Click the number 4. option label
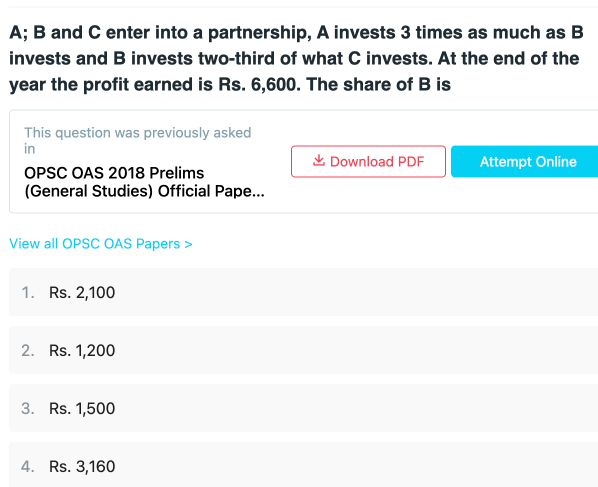The image size is (598, 487). coord(28,466)
